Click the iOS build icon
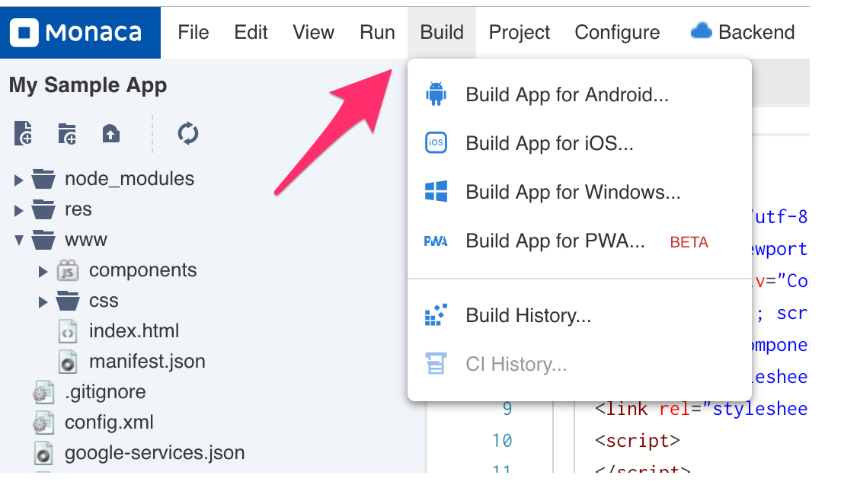Viewport: 841px width, 504px height. [x=436, y=142]
